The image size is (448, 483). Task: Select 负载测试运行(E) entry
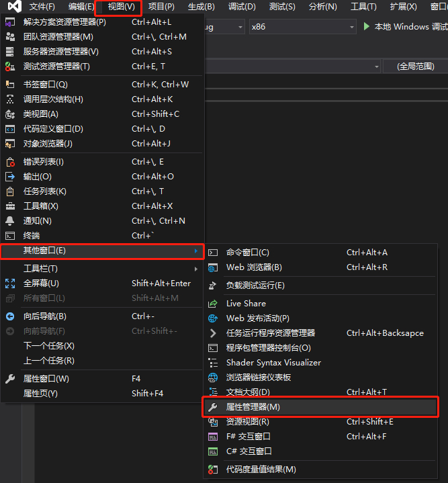pyautogui.click(x=320, y=286)
